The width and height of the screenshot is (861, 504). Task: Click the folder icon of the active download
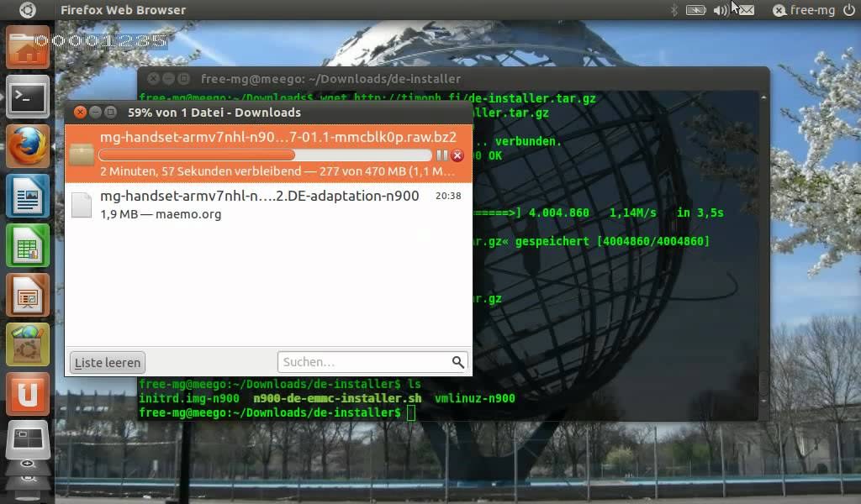82,154
